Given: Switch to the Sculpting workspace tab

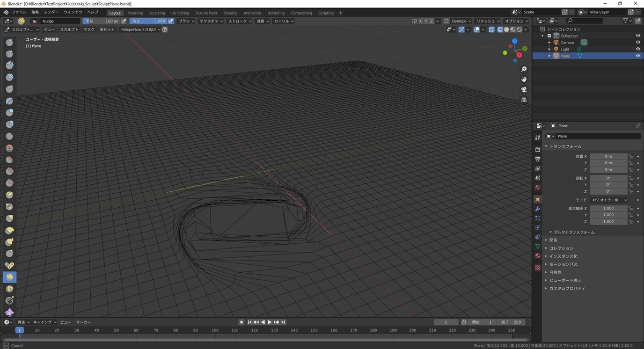Looking at the screenshot, I should pyautogui.click(x=157, y=13).
